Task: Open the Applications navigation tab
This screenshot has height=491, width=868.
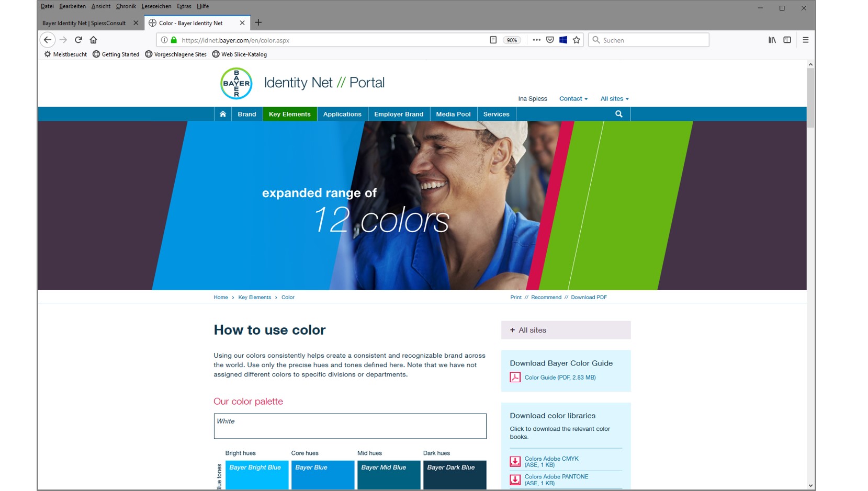Action: (x=342, y=114)
